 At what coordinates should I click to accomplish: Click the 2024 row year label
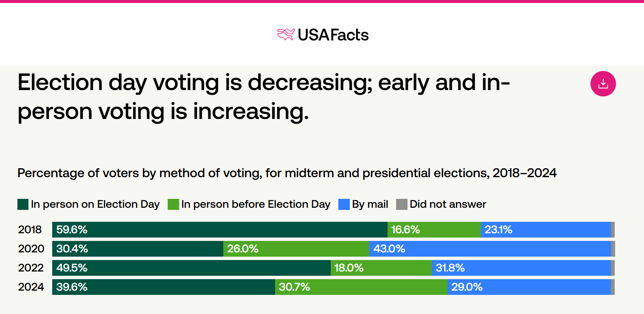coord(31,287)
